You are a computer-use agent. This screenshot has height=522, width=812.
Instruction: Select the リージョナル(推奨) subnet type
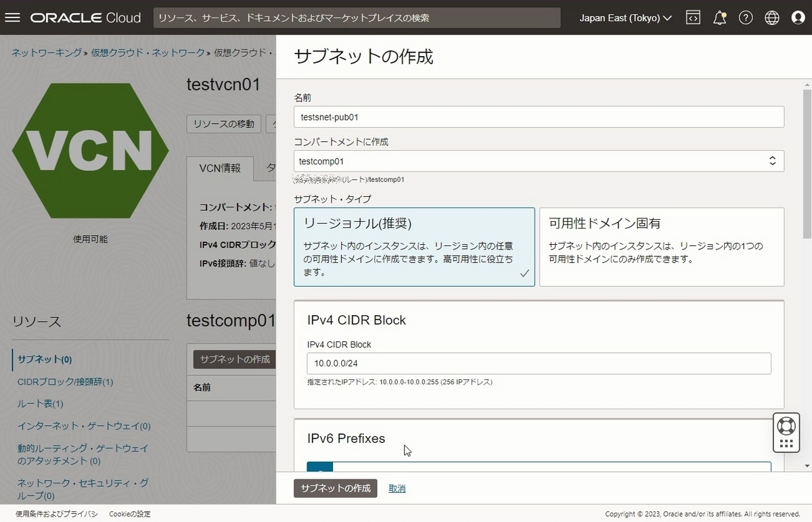414,247
